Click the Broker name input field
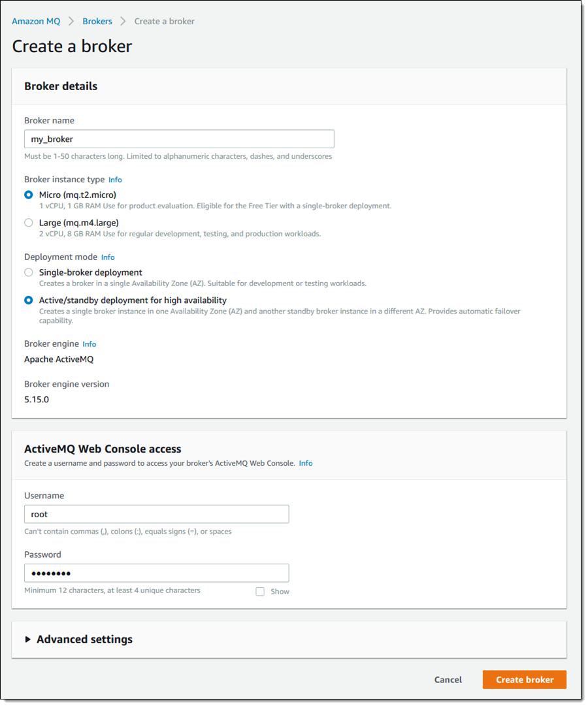Viewport: 588px width, 706px height. [179, 139]
